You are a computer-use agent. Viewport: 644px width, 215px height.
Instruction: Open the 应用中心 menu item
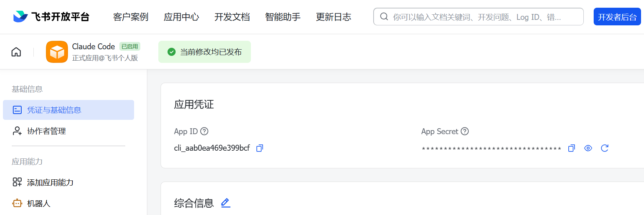[x=181, y=17]
